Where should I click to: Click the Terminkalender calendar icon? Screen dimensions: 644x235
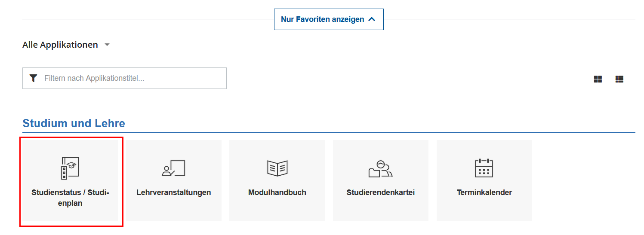point(484,168)
